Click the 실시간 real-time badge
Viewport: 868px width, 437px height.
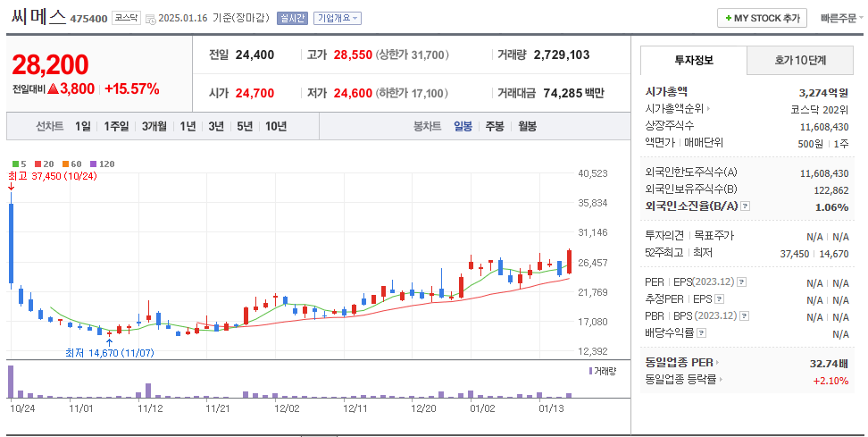pyautogui.click(x=292, y=18)
